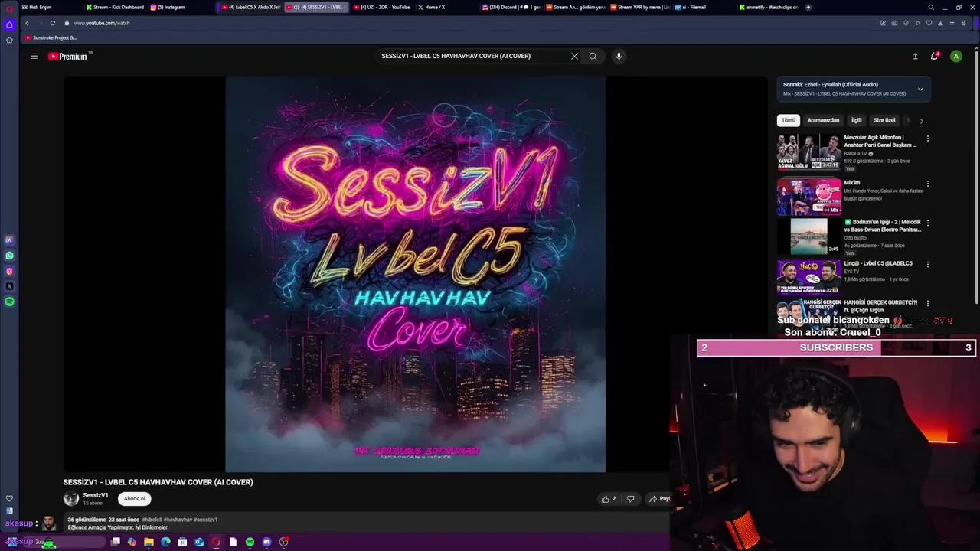980x551 pixels.
Task: Open the #sessizv1 hashtag link
Action: (x=205, y=520)
